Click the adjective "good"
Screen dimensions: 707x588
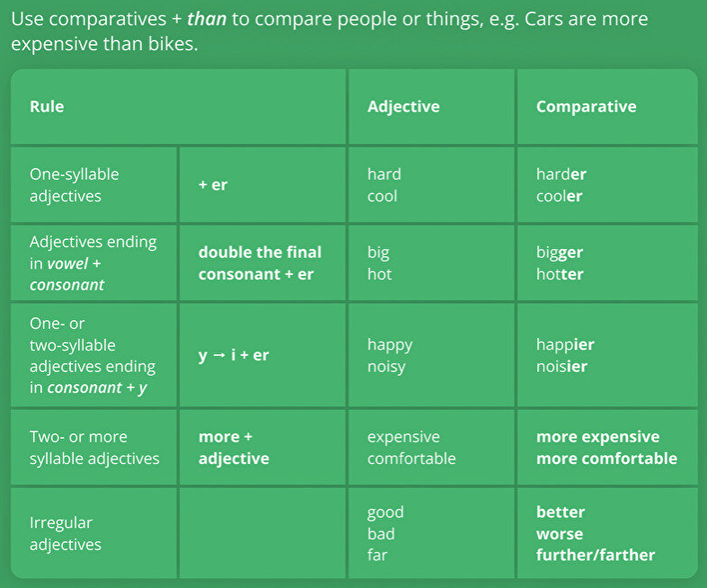click(x=385, y=512)
